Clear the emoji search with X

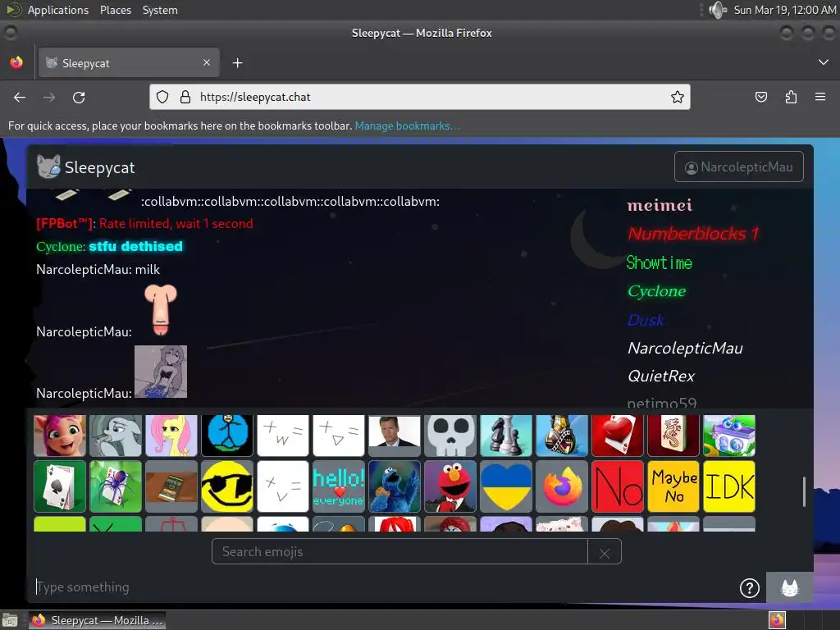coord(605,552)
